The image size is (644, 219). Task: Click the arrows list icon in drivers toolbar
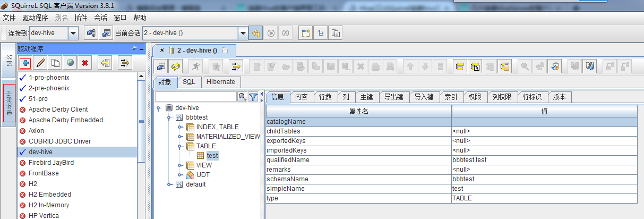125,63
